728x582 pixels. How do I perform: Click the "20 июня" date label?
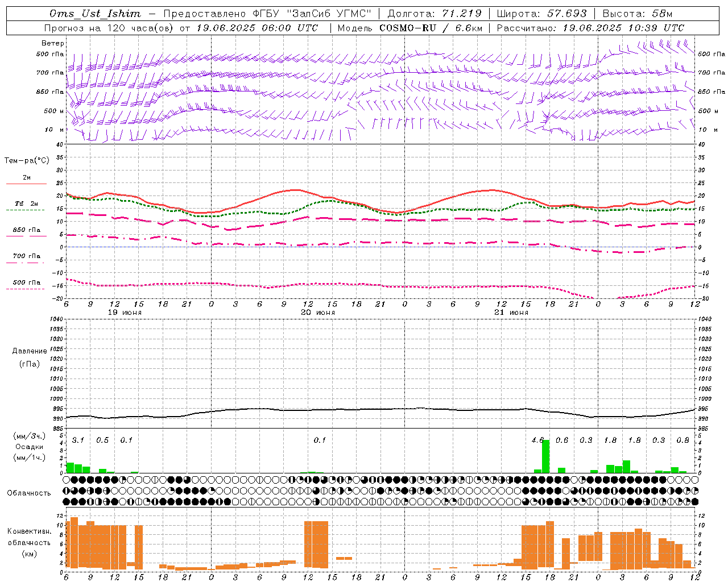318,313
